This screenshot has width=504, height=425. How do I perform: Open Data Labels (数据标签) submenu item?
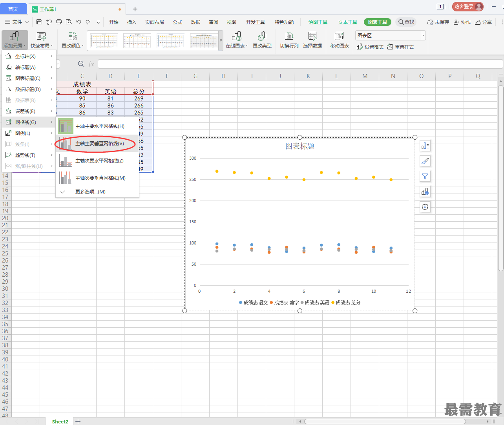(x=29, y=89)
